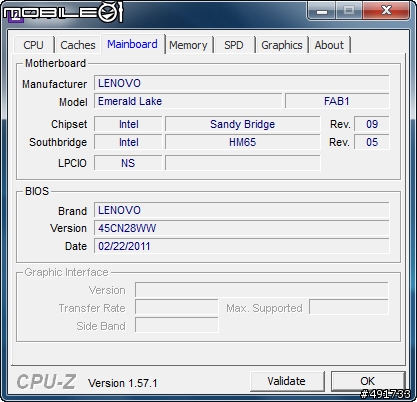The height and width of the screenshot is (402, 417).
Task: Click the Graphic Interface Version field
Action: [x=262, y=290]
